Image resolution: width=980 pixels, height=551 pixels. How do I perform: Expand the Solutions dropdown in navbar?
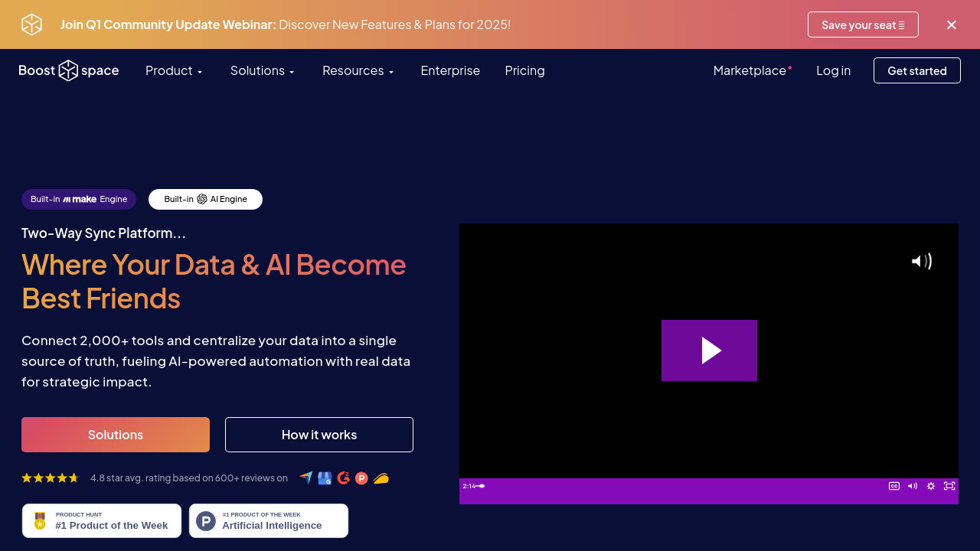tap(262, 70)
